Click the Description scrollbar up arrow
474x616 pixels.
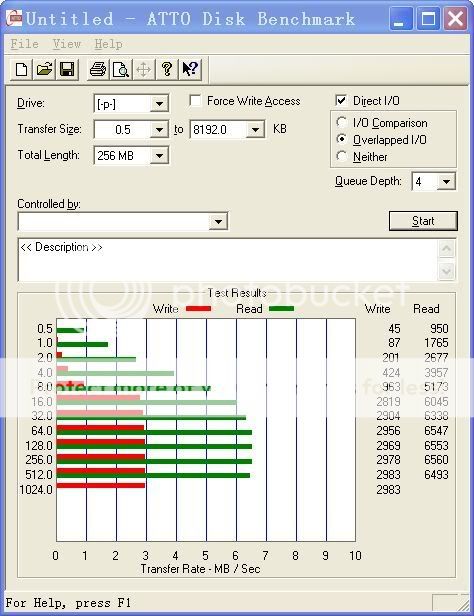(x=447, y=249)
